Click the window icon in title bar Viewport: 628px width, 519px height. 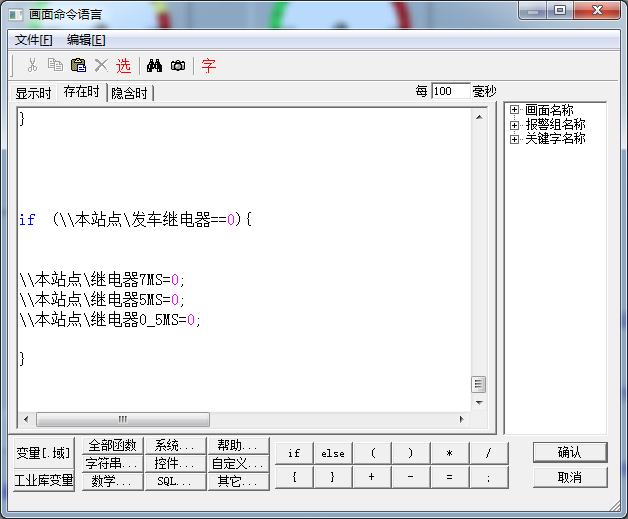[x=16, y=15]
